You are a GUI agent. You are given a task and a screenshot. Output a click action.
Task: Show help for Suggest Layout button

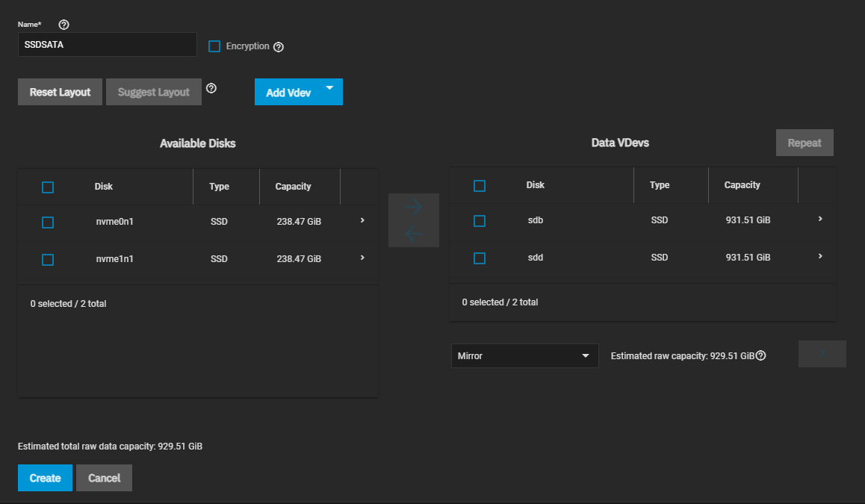(211, 88)
